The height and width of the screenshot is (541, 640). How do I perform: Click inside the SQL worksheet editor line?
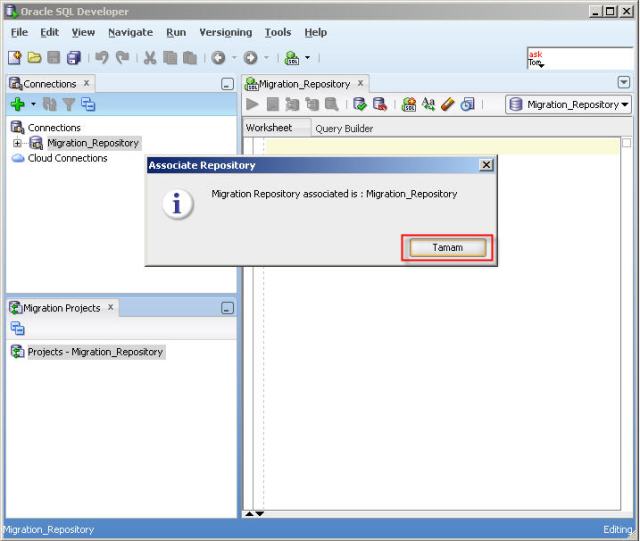tap(442, 146)
